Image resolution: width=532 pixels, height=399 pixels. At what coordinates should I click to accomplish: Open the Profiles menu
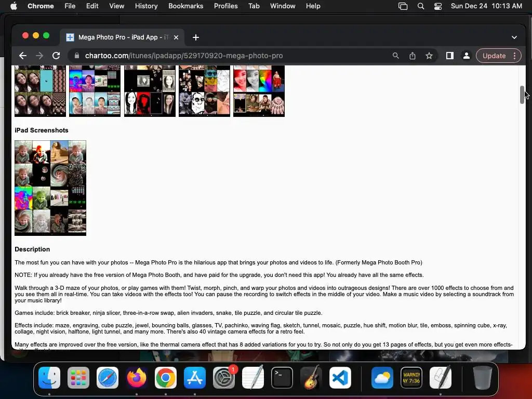[225, 6]
